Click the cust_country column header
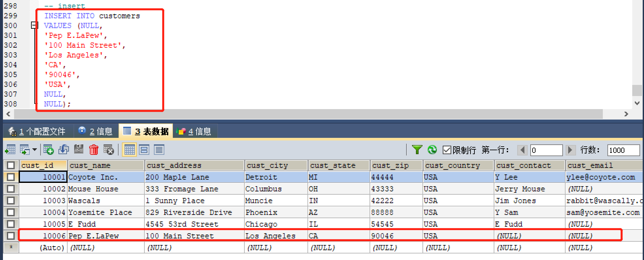 tap(459, 165)
